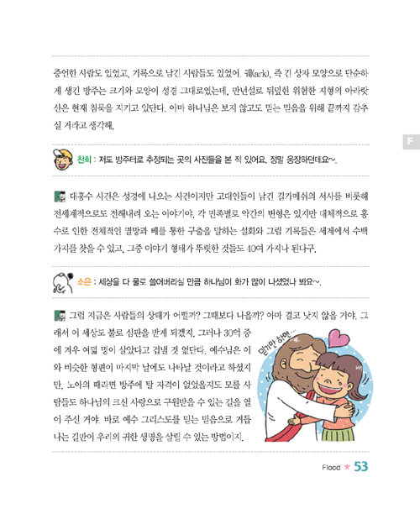420x519 pixels.
Task: Click the page number 53
Action: [361, 466]
